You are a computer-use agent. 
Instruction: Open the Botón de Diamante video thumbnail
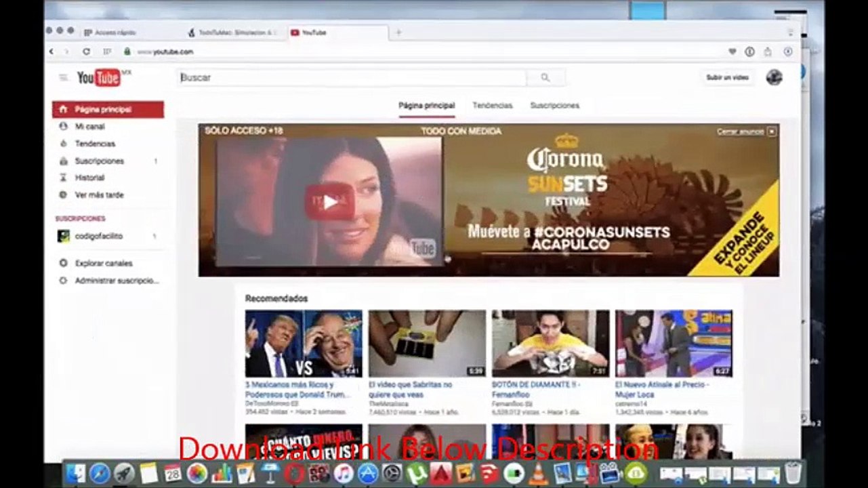tap(551, 344)
